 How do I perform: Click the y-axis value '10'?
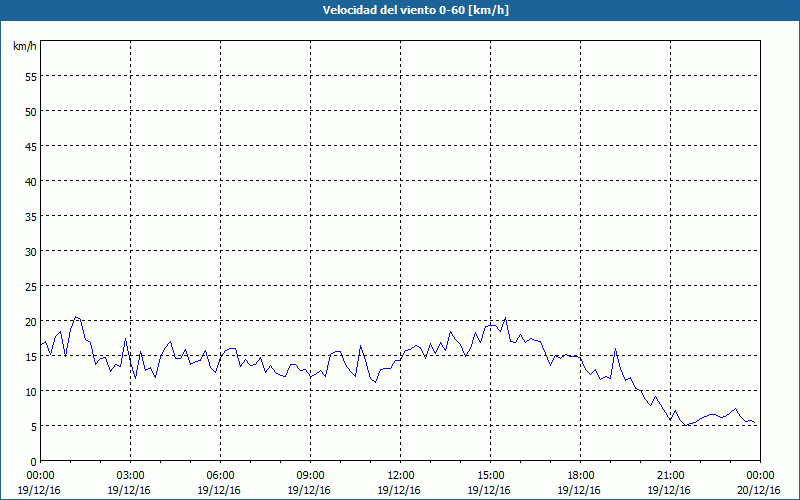coord(31,391)
